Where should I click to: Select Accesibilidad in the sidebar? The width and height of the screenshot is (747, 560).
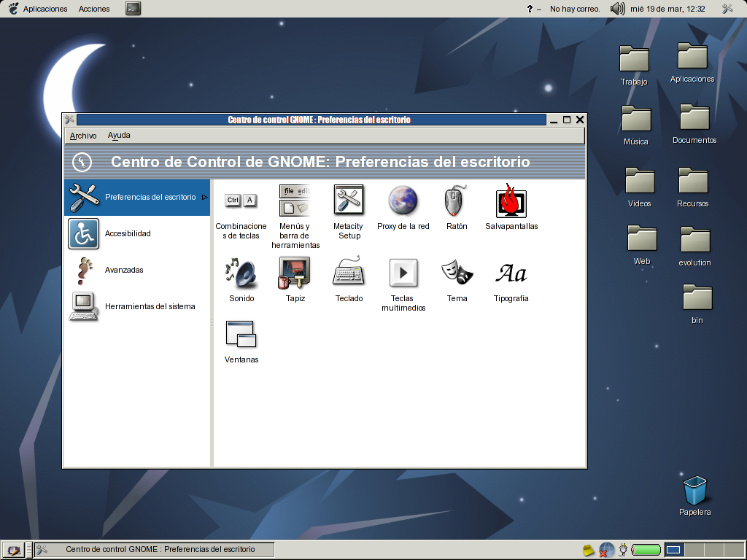128,233
